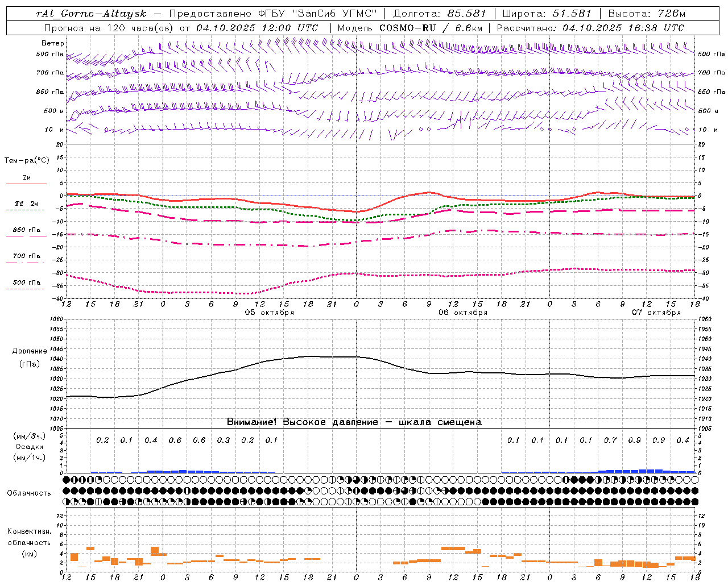Select the 700 гПа temperature legend entry
Viewport: 728px width, 582px height.
[x=26, y=256]
